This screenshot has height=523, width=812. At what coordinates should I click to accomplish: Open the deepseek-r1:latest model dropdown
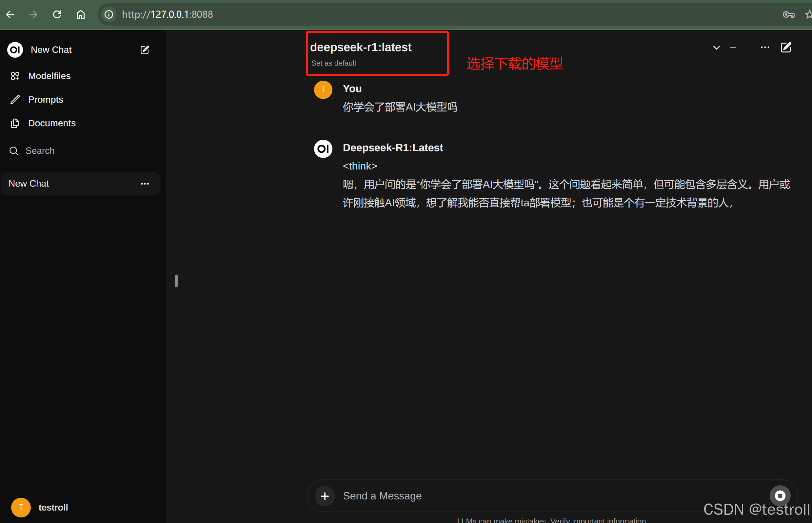[x=361, y=47]
